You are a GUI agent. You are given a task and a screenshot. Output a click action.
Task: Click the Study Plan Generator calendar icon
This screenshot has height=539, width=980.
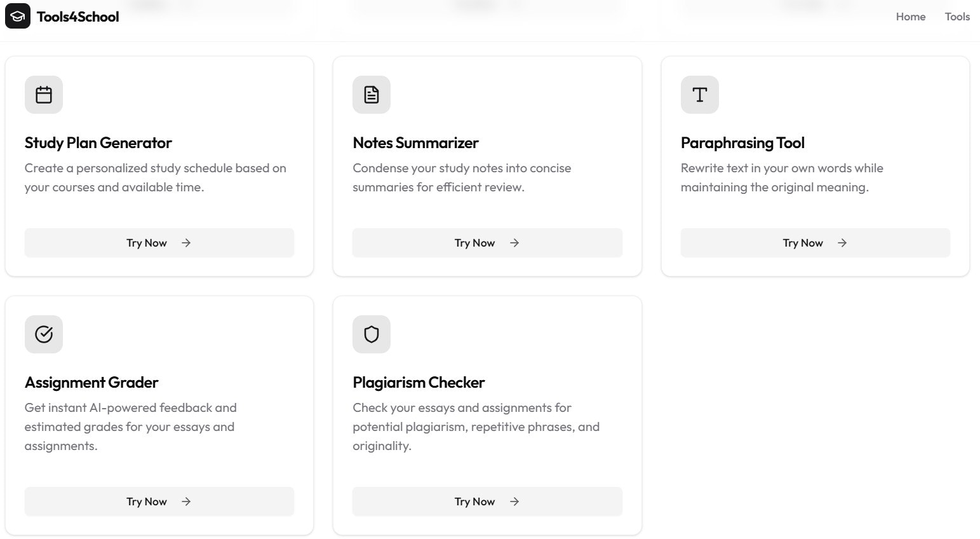(x=44, y=94)
